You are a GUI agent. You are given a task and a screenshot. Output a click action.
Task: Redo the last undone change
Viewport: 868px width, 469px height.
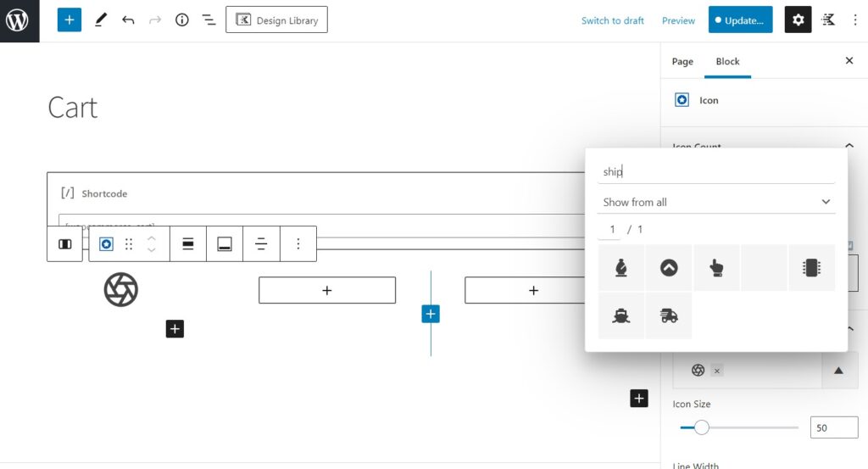point(155,20)
